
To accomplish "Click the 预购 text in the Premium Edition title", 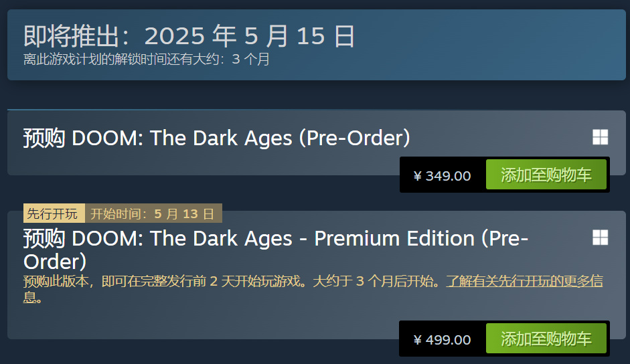I will point(44,238).
